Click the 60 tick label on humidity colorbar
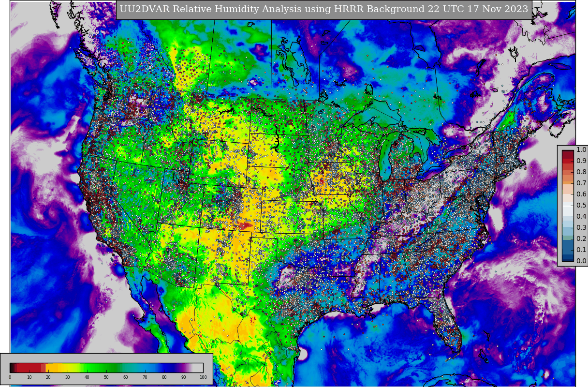 tap(126, 377)
